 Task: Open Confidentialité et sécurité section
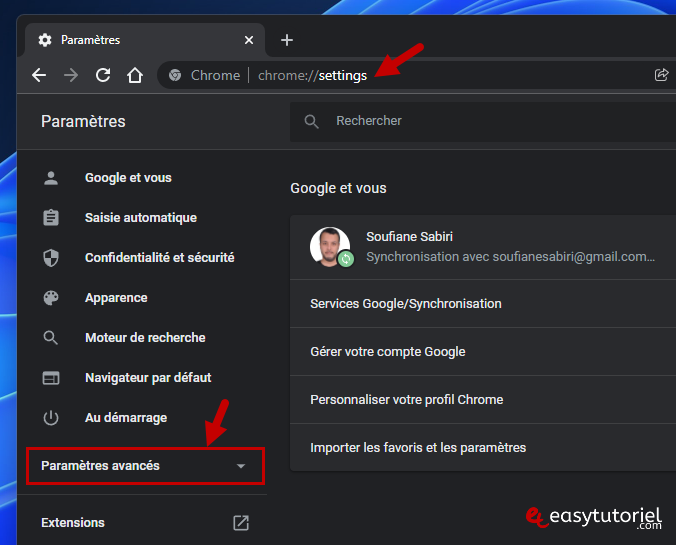click(160, 258)
